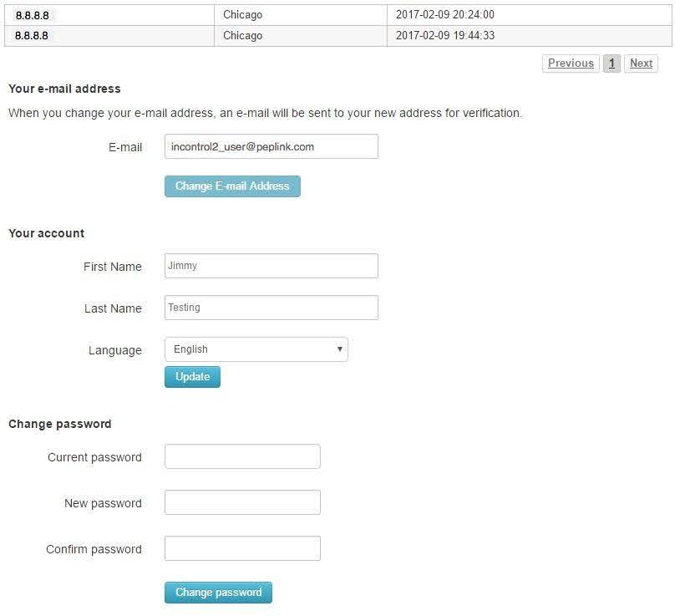Click the Last Name field containing Testing
The width and height of the screenshot is (675, 616).
tap(271, 308)
